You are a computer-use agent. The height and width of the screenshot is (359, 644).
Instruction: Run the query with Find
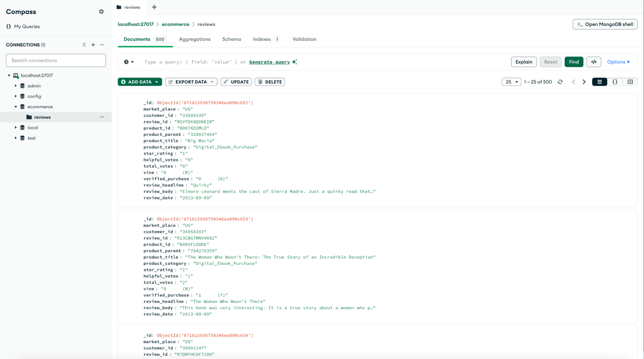(x=574, y=62)
